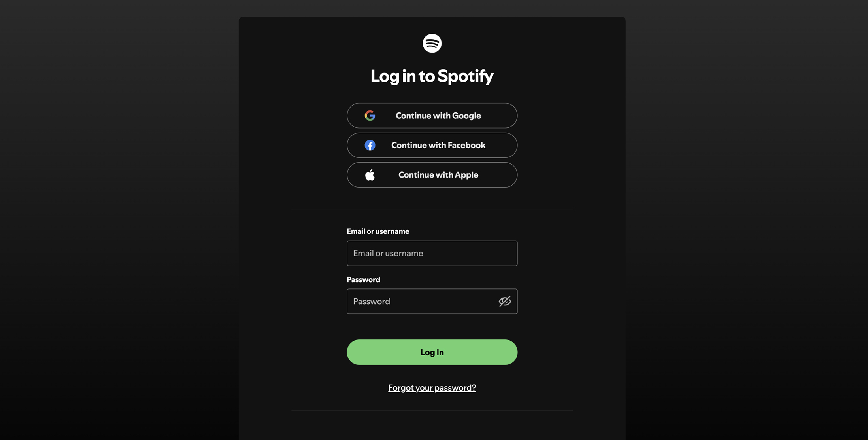Choose Continue with Apple

pyautogui.click(x=432, y=175)
